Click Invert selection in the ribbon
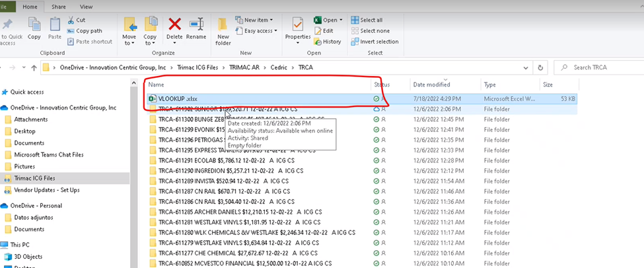 [x=375, y=42]
